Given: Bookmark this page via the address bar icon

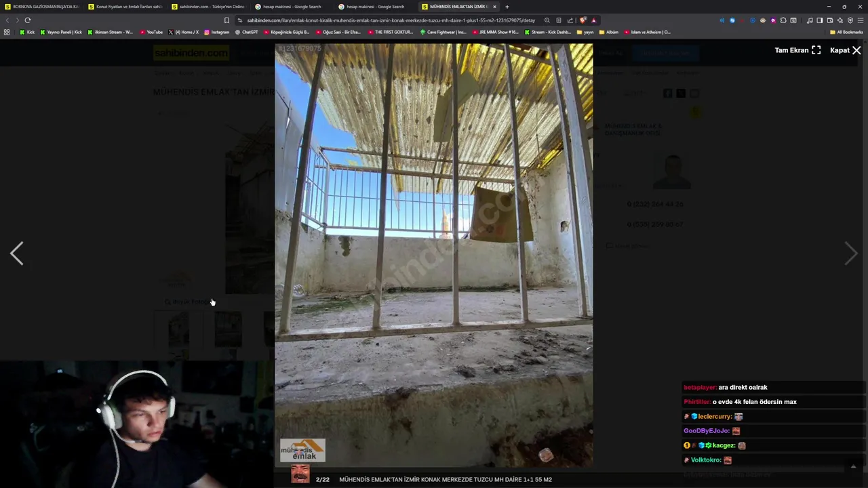Looking at the screenshot, I should 226,20.
